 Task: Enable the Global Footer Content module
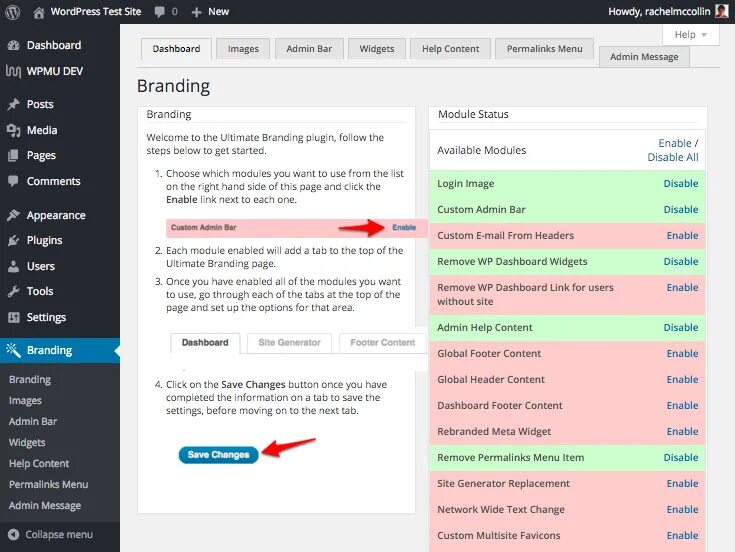682,354
